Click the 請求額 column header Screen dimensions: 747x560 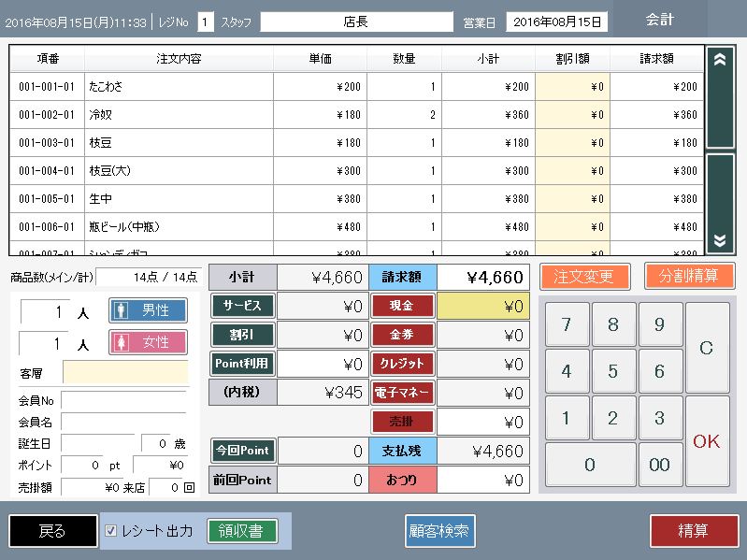[x=656, y=59]
